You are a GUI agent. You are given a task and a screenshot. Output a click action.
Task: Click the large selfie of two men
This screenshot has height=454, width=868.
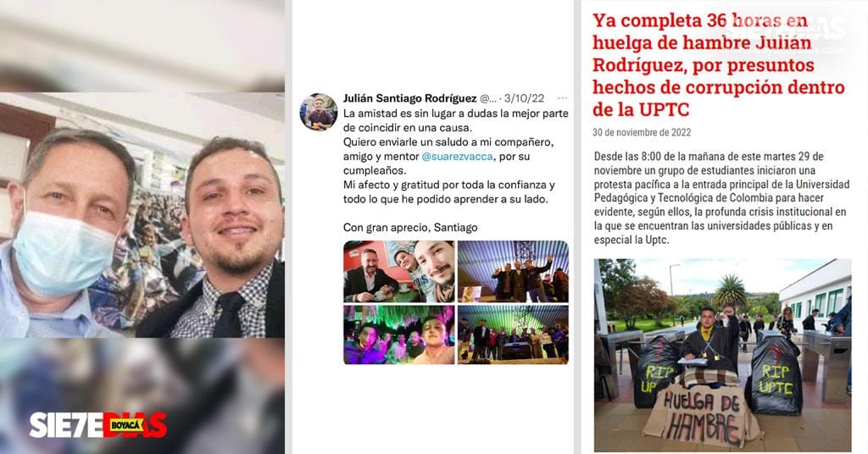coord(142,214)
